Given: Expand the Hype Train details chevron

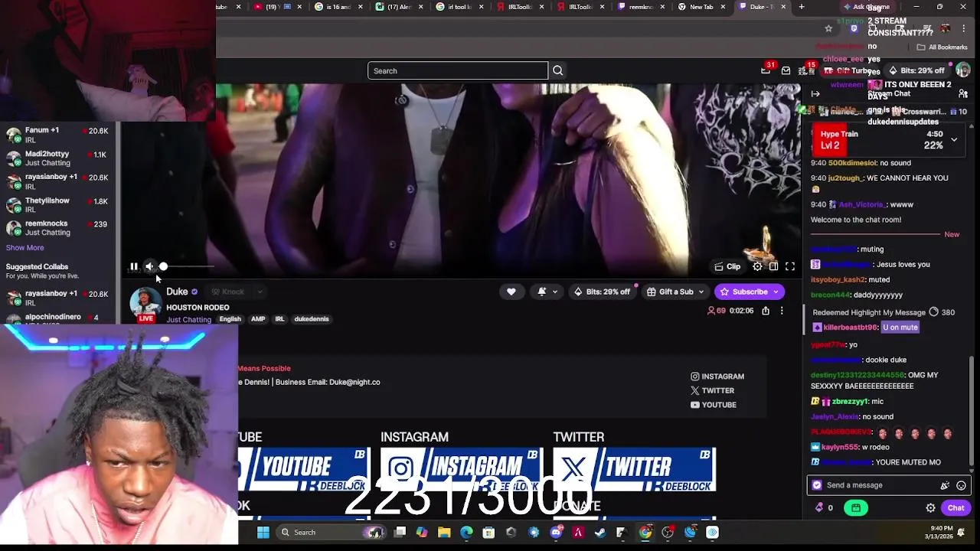Looking at the screenshot, I should pos(954,139).
